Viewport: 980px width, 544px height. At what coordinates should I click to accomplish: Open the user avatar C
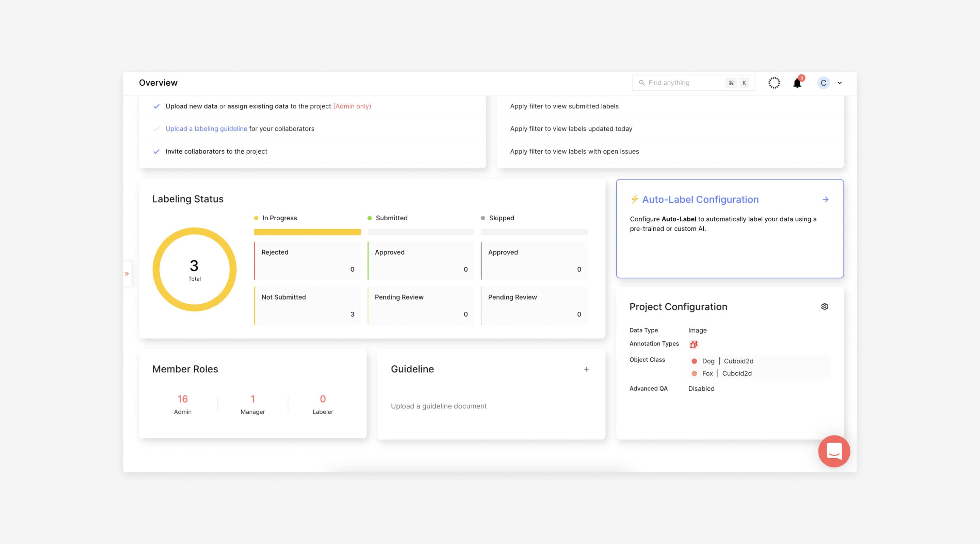823,83
